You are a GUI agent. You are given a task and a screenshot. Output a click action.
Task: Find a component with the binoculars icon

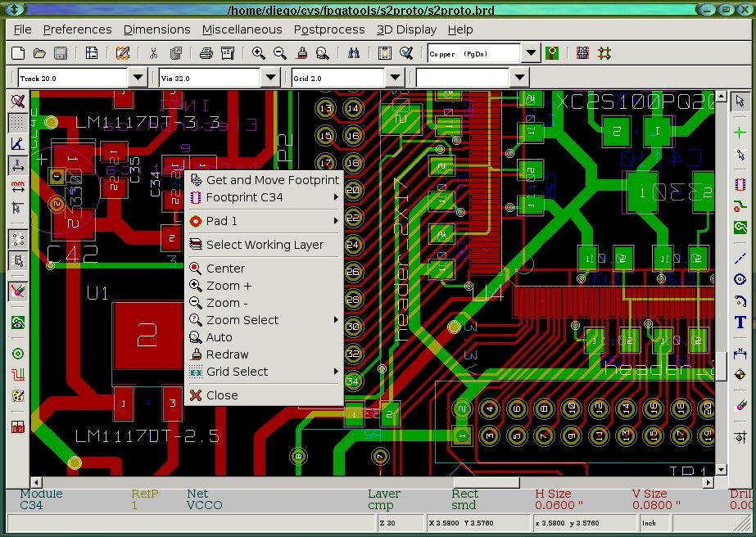pos(353,53)
